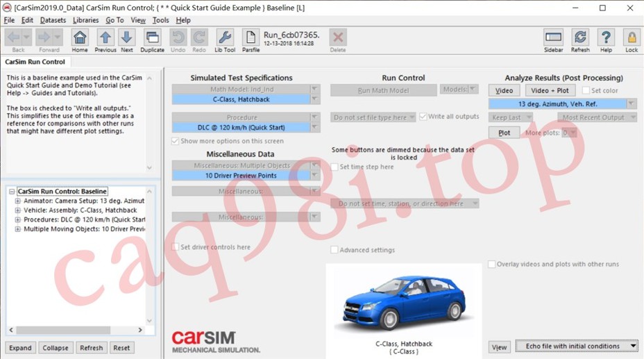This screenshot has width=644, height=359.
Task: Click the Collapse tree button
Action: 56,348
